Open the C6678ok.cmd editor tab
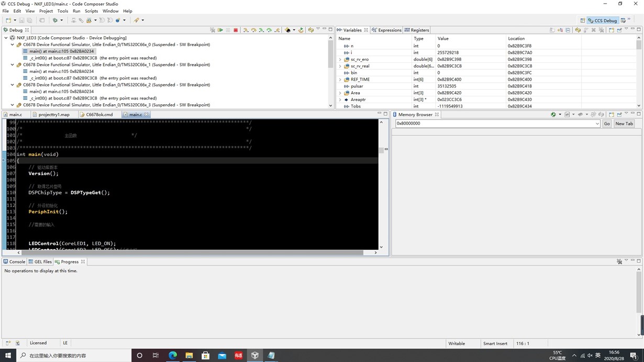 coord(99,114)
